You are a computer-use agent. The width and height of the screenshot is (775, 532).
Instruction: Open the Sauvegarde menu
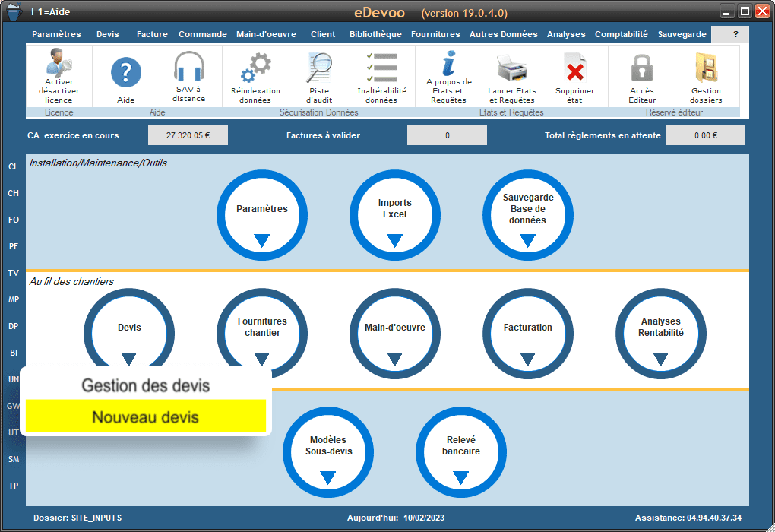pos(682,34)
